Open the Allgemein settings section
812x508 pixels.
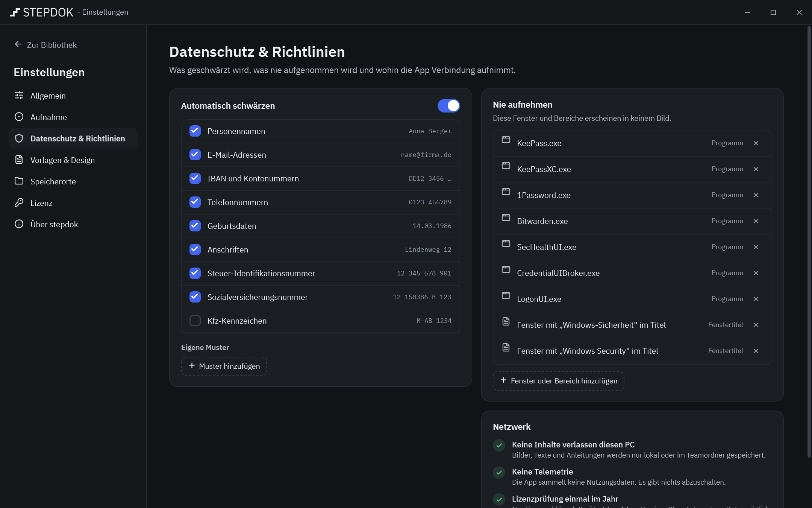[73, 96]
